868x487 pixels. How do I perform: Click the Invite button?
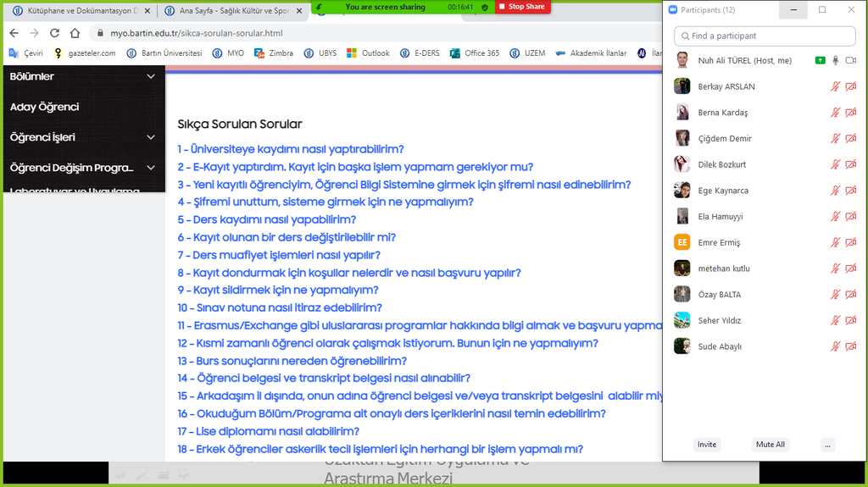click(x=707, y=445)
